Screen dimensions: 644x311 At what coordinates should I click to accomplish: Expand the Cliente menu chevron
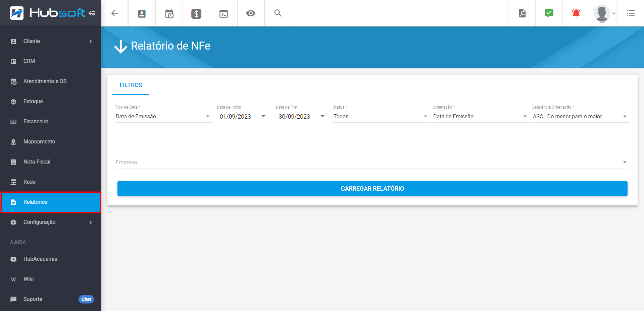tap(91, 41)
